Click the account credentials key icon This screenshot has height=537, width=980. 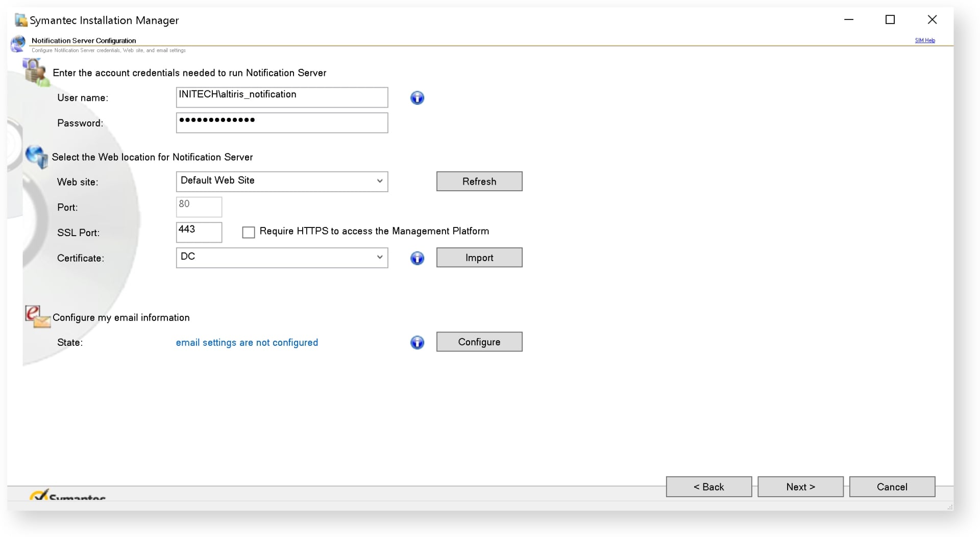click(34, 71)
